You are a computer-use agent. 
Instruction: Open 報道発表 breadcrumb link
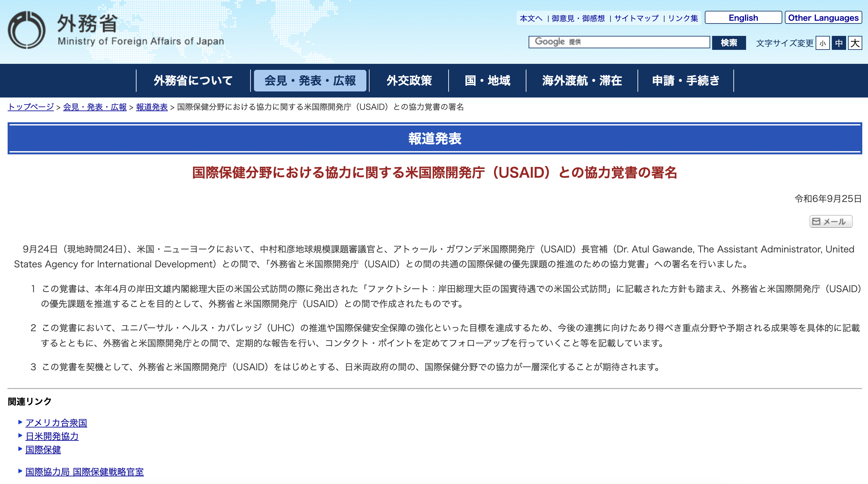pos(152,107)
